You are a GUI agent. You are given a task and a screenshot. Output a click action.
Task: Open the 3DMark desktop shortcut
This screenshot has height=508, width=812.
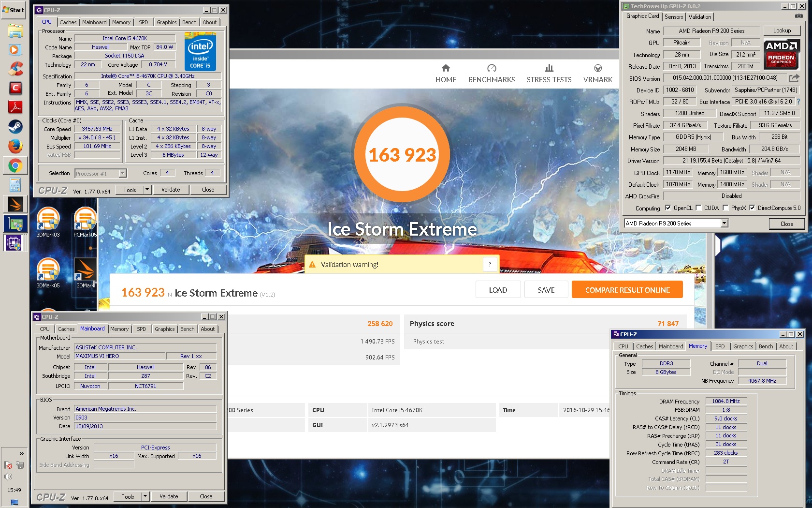85,273
